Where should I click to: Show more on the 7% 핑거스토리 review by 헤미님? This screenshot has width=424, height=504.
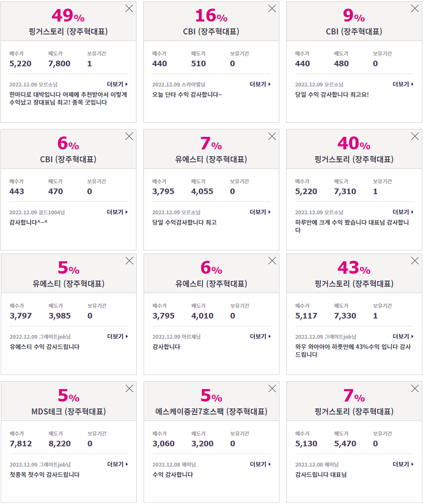(403, 464)
